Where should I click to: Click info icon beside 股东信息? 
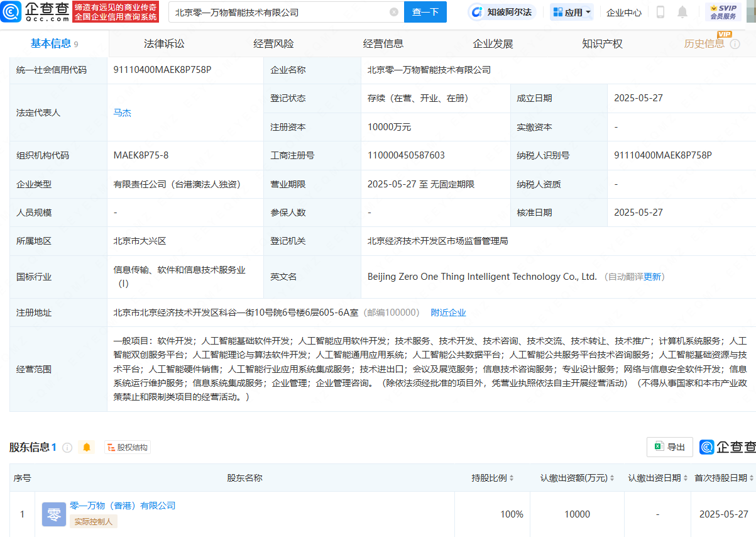pos(67,448)
